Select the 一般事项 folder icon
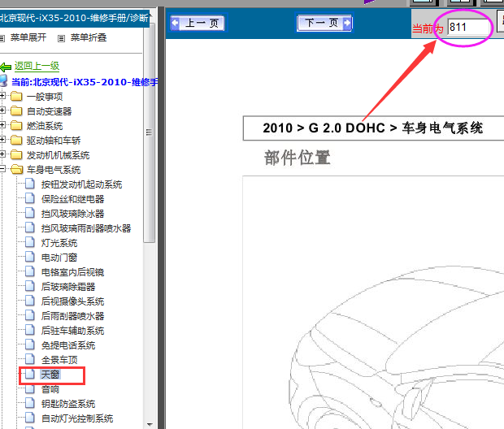Screen dimensions: 504x429 tap(16, 96)
